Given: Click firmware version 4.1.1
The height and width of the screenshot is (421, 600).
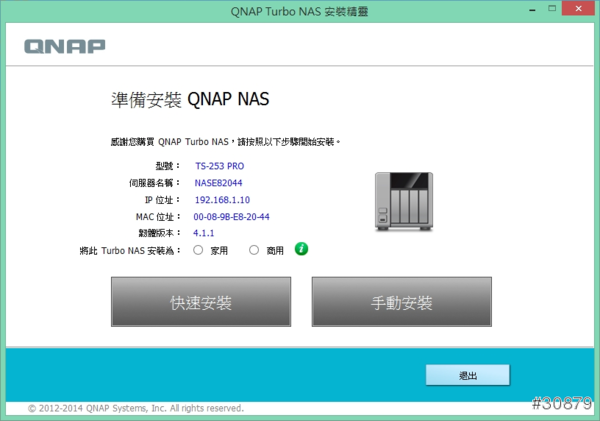Looking at the screenshot, I should pos(204,233).
